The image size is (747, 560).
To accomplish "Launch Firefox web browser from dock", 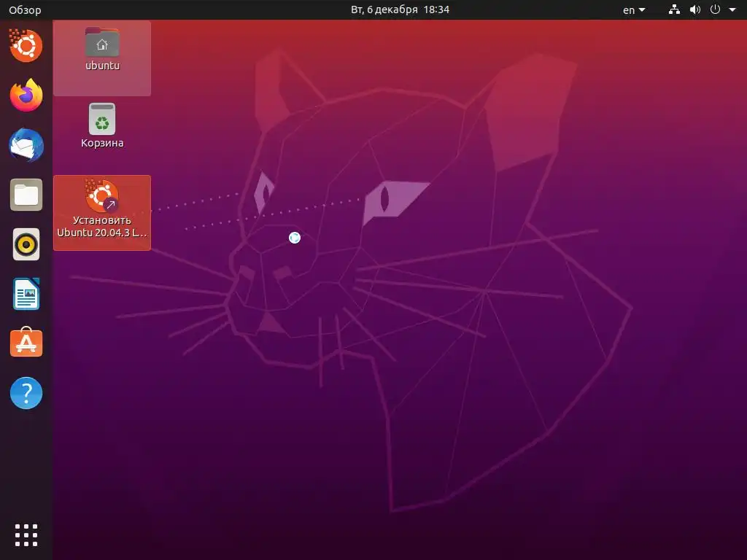I will [x=26, y=96].
